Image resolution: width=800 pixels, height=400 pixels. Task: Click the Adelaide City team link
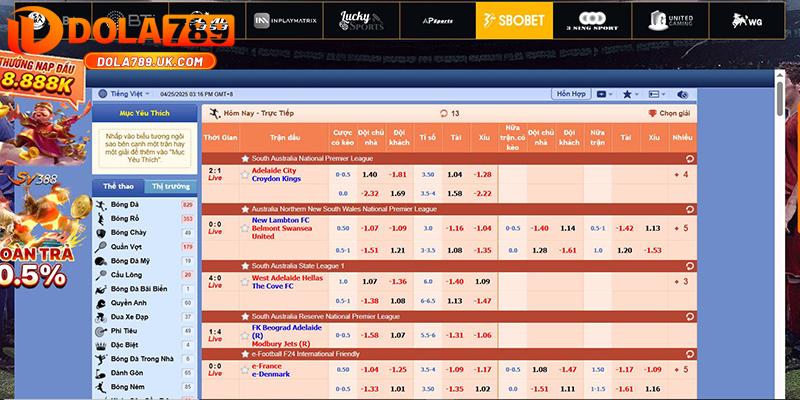pyautogui.click(x=274, y=170)
